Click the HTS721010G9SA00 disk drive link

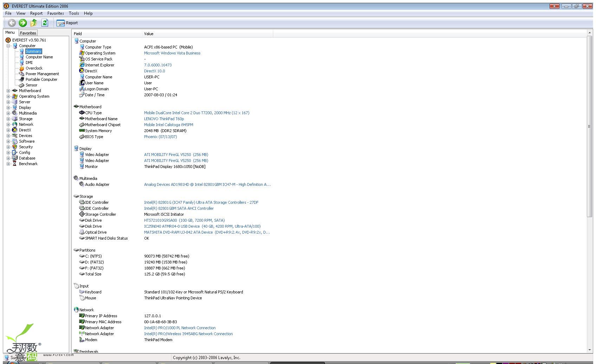[x=184, y=220]
